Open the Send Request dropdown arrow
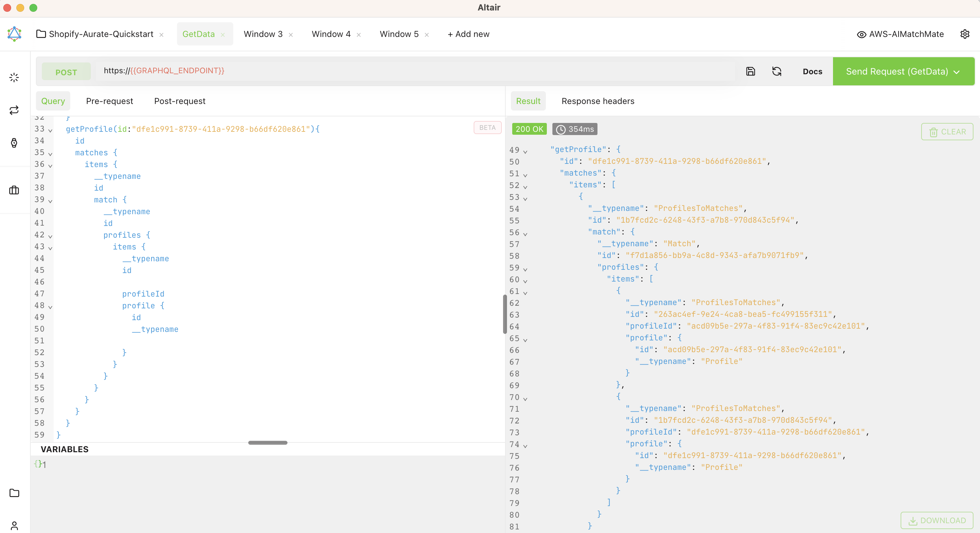The height and width of the screenshot is (533, 980). point(956,72)
